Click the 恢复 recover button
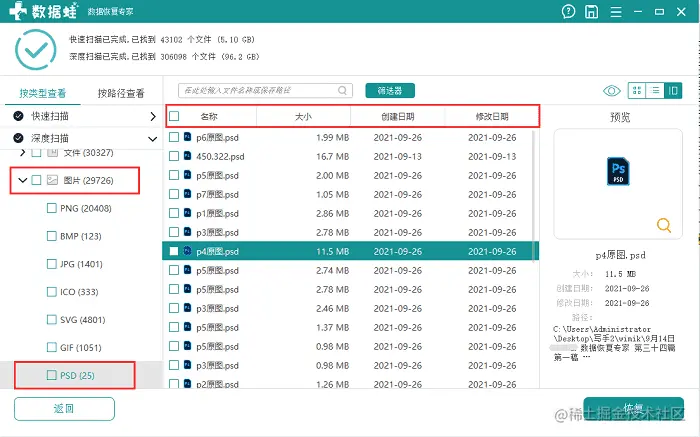The width and height of the screenshot is (700, 437). [633, 408]
